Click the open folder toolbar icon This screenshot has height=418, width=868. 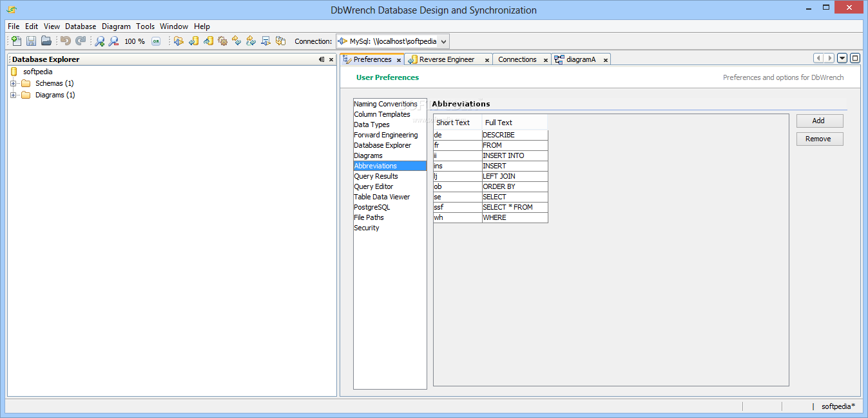(46, 41)
